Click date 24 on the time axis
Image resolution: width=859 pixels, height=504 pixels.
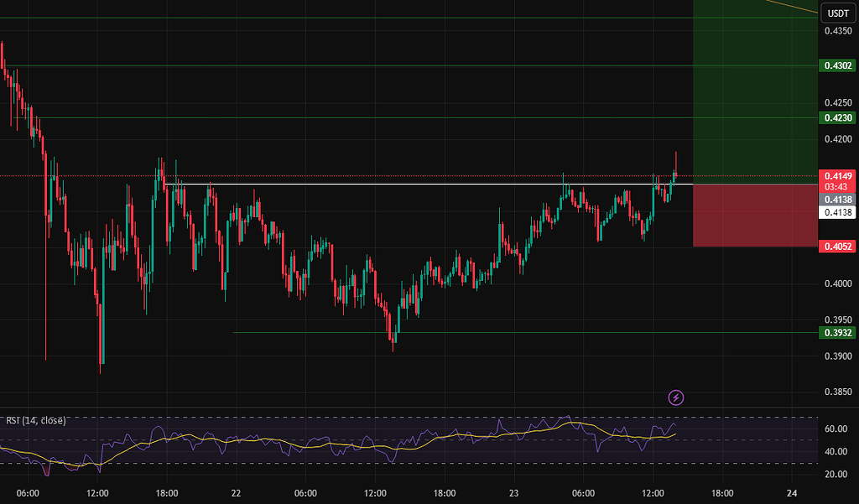[x=792, y=492]
